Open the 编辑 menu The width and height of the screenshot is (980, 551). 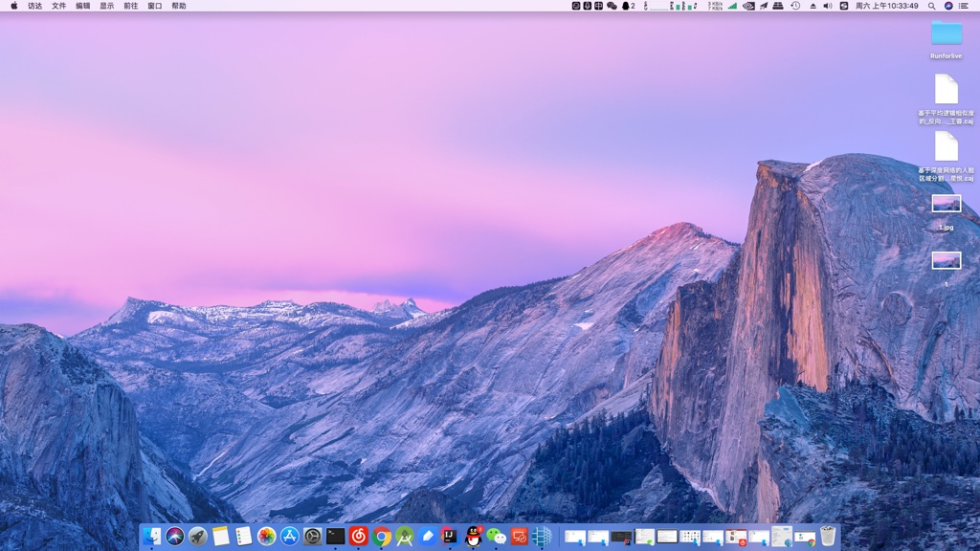tap(82, 6)
